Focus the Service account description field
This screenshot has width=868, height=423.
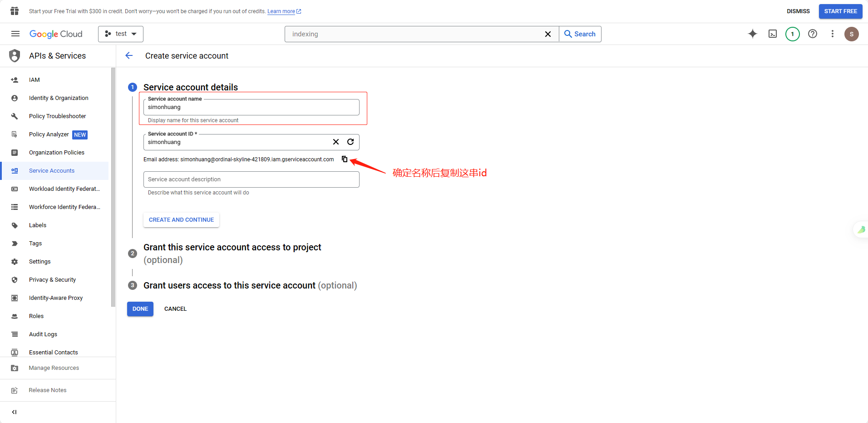click(251, 179)
